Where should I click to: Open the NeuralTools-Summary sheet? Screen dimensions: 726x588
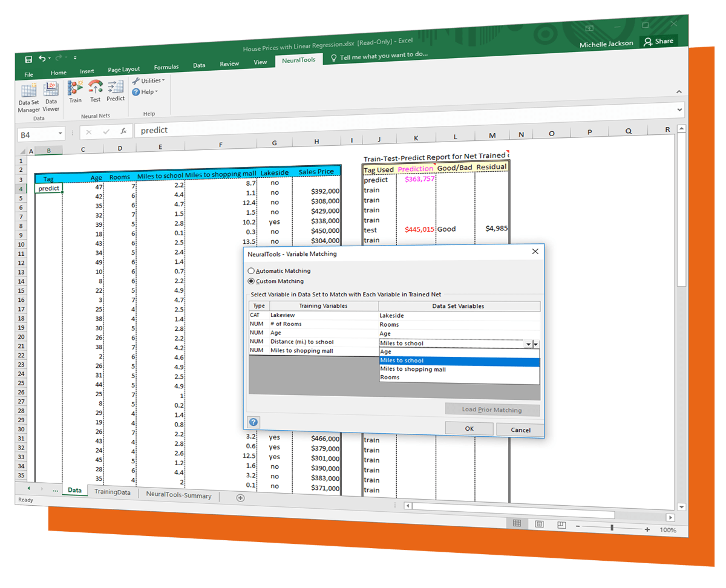pos(179,496)
